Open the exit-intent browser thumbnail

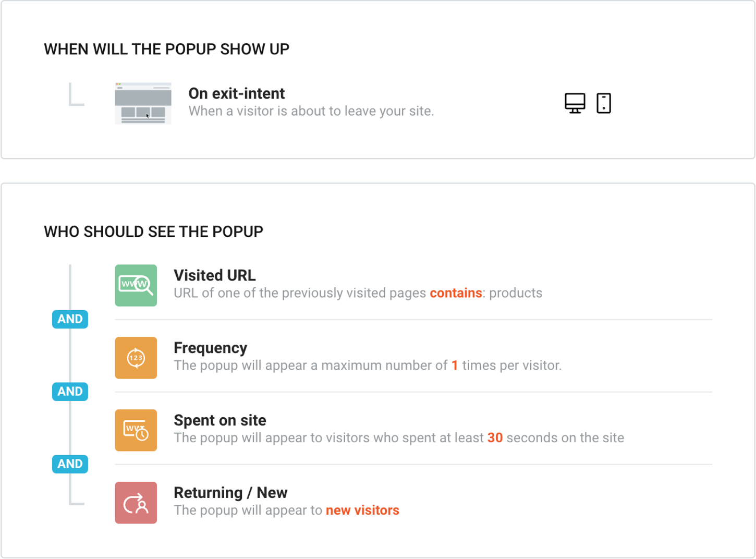143,103
